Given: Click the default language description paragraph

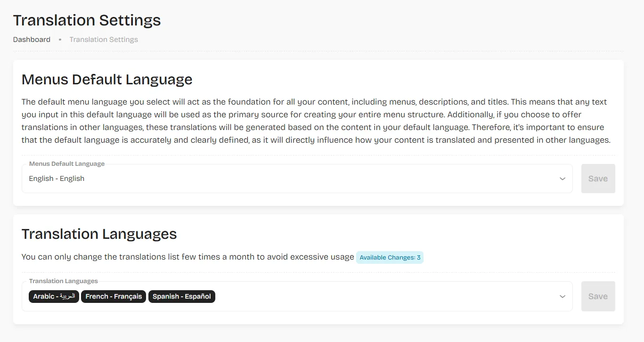Looking at the screenshot, I should pyautogui.click(x=316, y=121).
